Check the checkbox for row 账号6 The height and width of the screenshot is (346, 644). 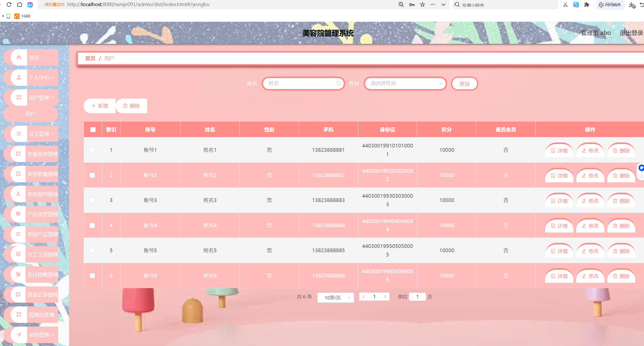(92, 276)
